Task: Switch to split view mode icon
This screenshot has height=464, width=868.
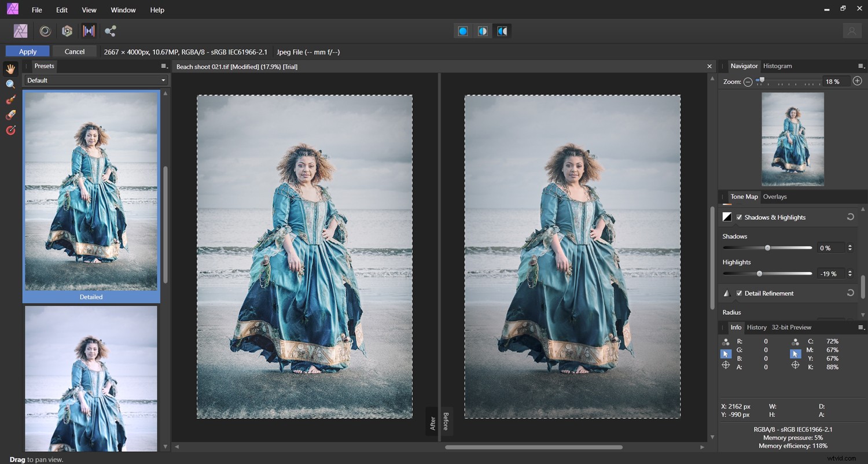Action: pos(483,31)
